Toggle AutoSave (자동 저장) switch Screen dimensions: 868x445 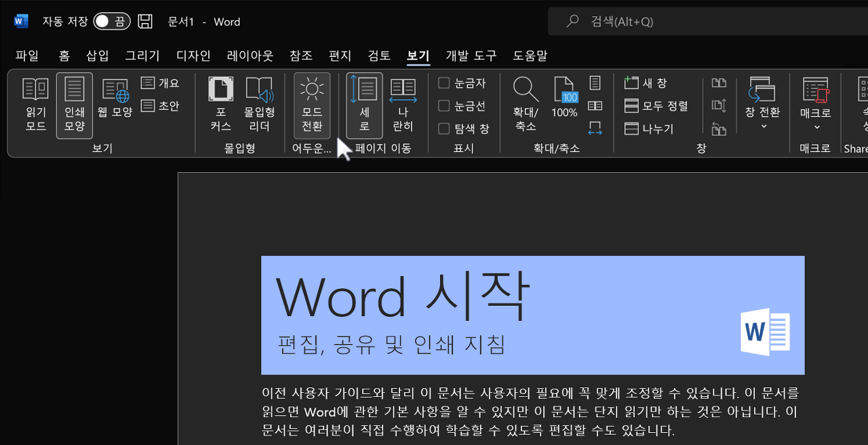tap(112, 22)
